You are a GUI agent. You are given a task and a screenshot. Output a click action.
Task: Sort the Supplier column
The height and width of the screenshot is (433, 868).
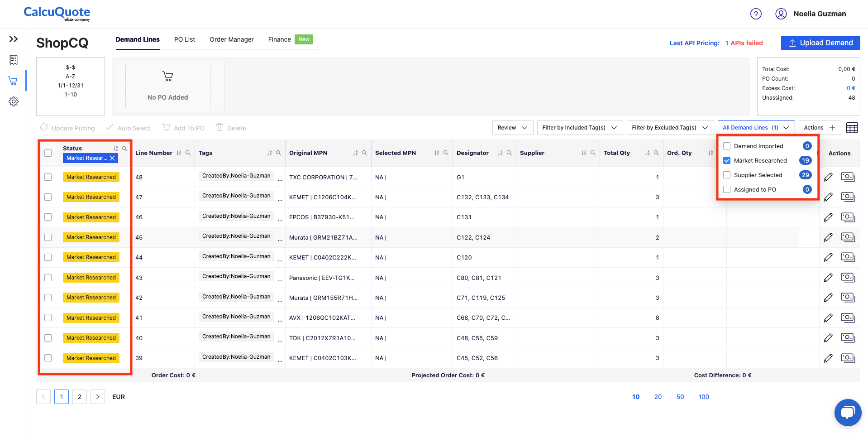point(584,153)
